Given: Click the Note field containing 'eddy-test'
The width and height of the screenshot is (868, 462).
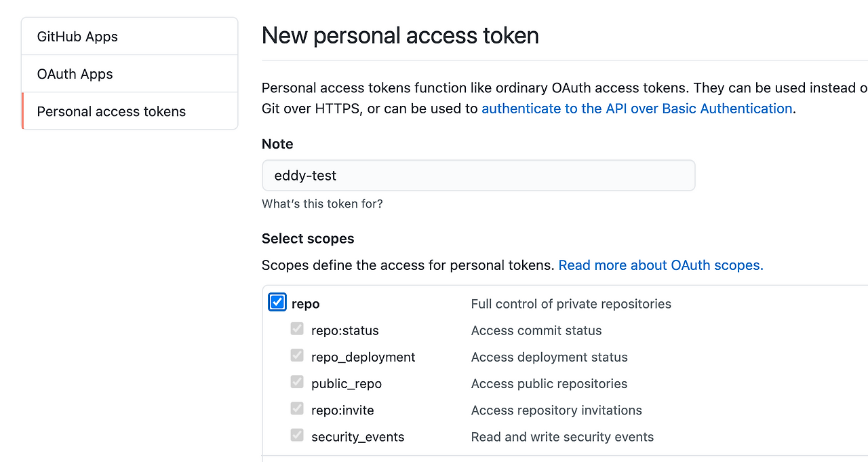Looking at the screenshot, I should click(478, 175).
